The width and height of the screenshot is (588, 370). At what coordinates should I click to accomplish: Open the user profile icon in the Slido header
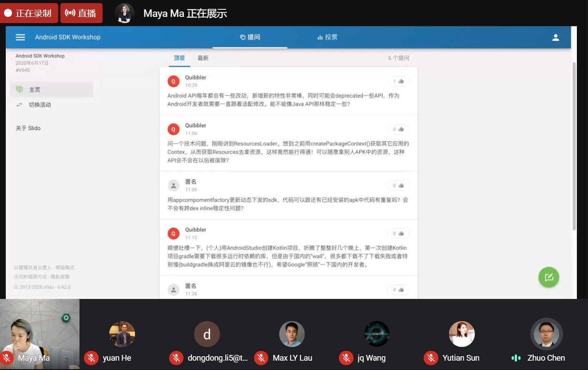pyautogui.click(x=556, y=38)
